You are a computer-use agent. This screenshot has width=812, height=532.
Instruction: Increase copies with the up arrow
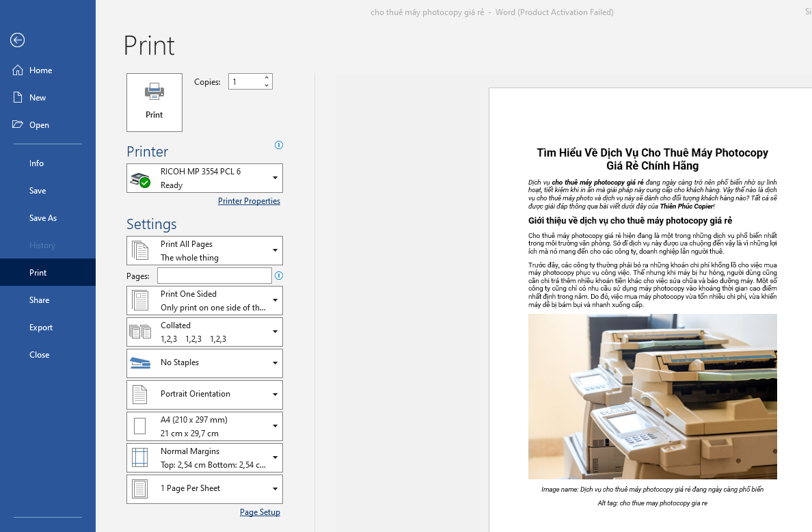point(267,78)
